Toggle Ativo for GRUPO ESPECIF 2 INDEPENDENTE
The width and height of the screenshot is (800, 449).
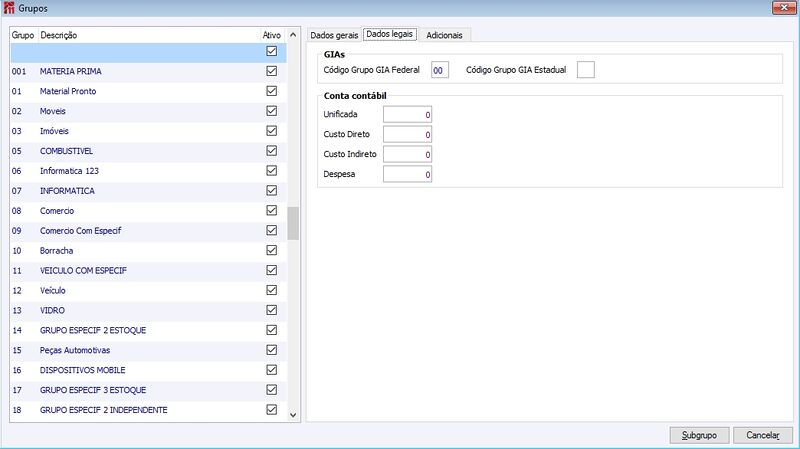(271, 409)
